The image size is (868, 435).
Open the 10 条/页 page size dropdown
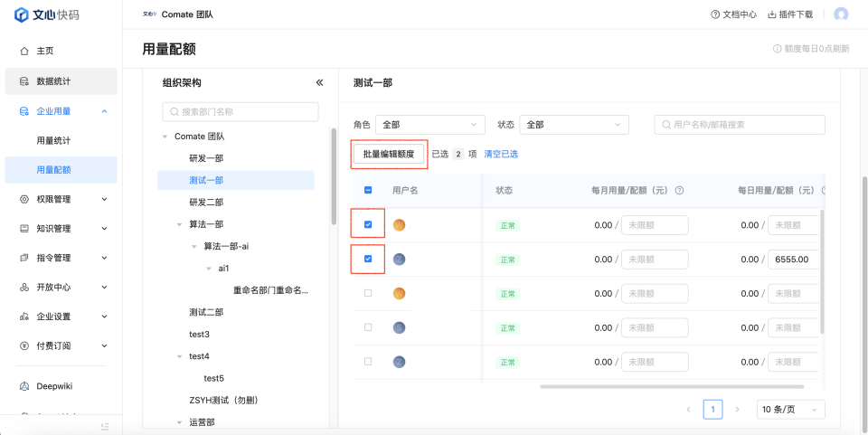[790, 410]
